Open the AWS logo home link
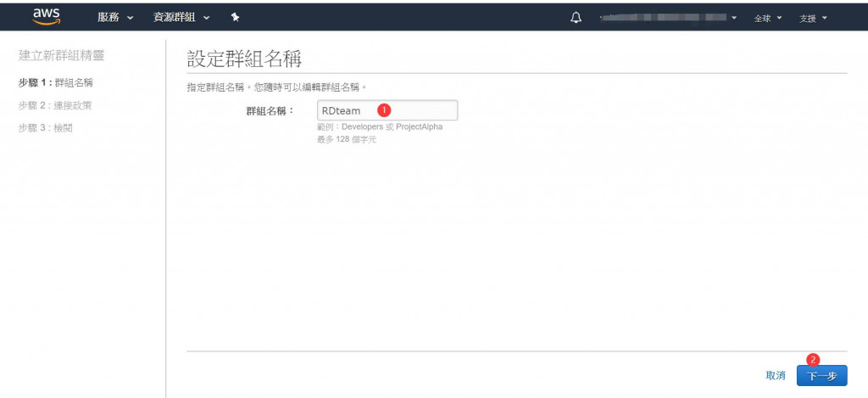Image resolution: width=868 pixels, height=398 pixels. coord(47,17)
